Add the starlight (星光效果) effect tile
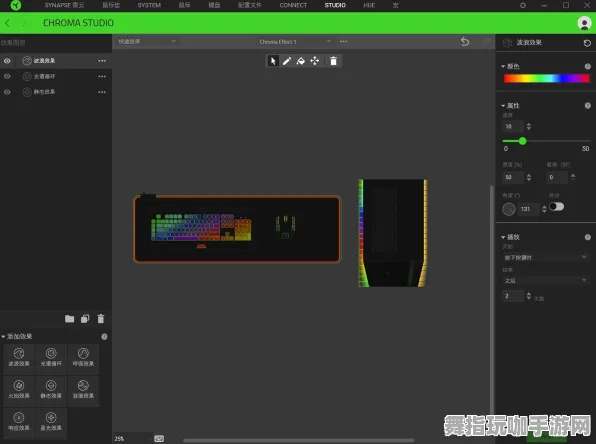Screen dimensions: 596x444 (51, 422)
